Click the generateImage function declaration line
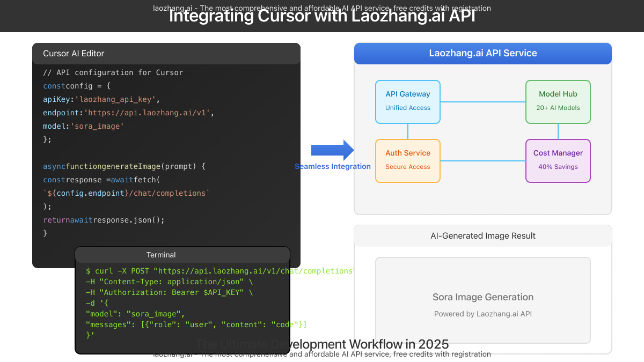 (x=125, y=166)
